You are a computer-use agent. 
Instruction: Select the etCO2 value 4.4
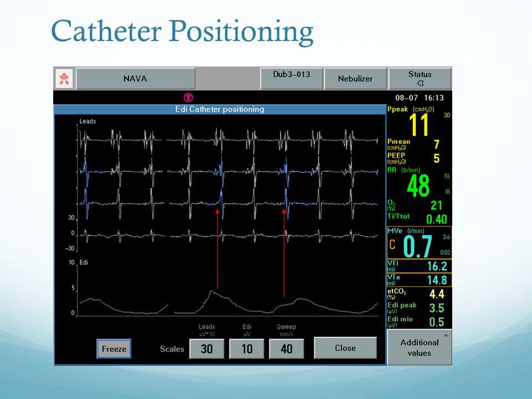[x=437, y=294]
